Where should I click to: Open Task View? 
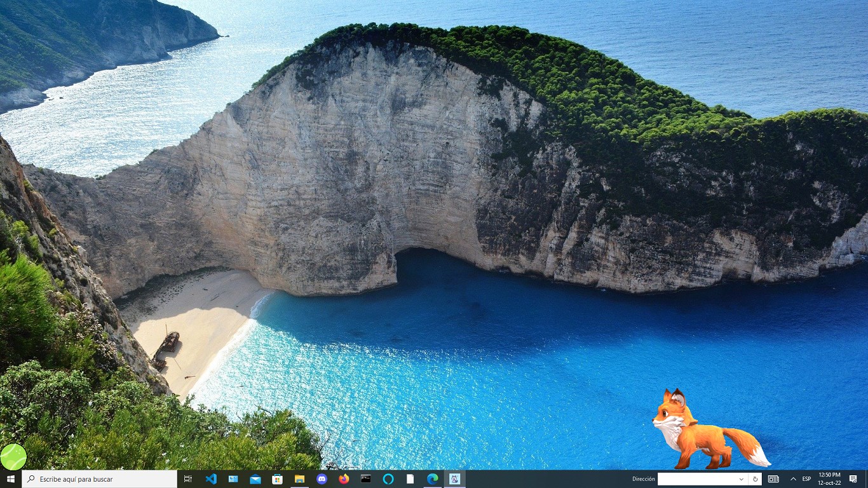click(x=187, y=479)
